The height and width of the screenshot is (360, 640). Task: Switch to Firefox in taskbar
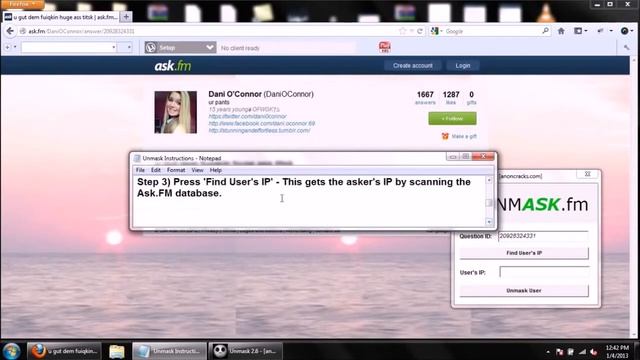pos(64,351)
